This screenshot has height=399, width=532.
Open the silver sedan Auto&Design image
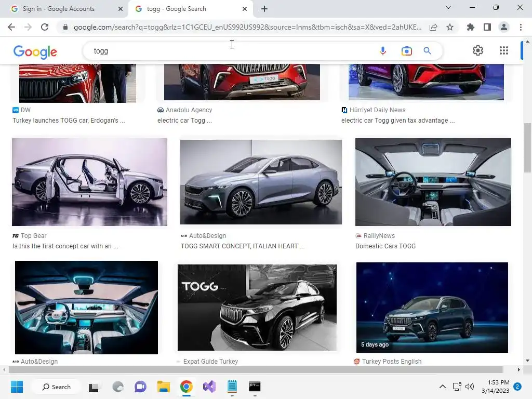click(x=261, y=182)
